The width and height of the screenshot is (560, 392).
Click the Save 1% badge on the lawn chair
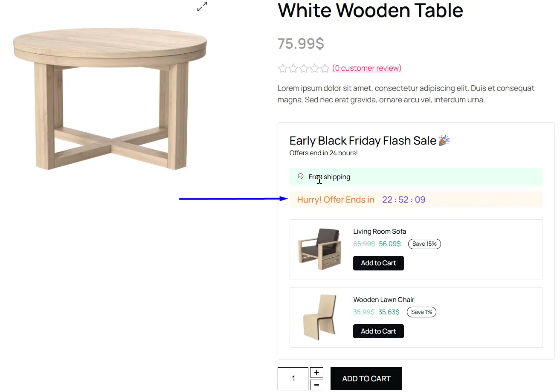(x=421, y=312)
